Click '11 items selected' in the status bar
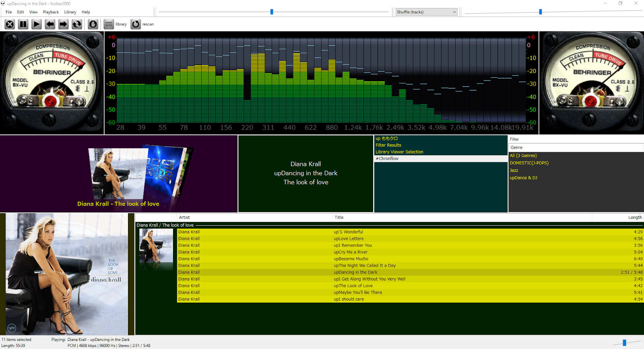 [17, 340]
